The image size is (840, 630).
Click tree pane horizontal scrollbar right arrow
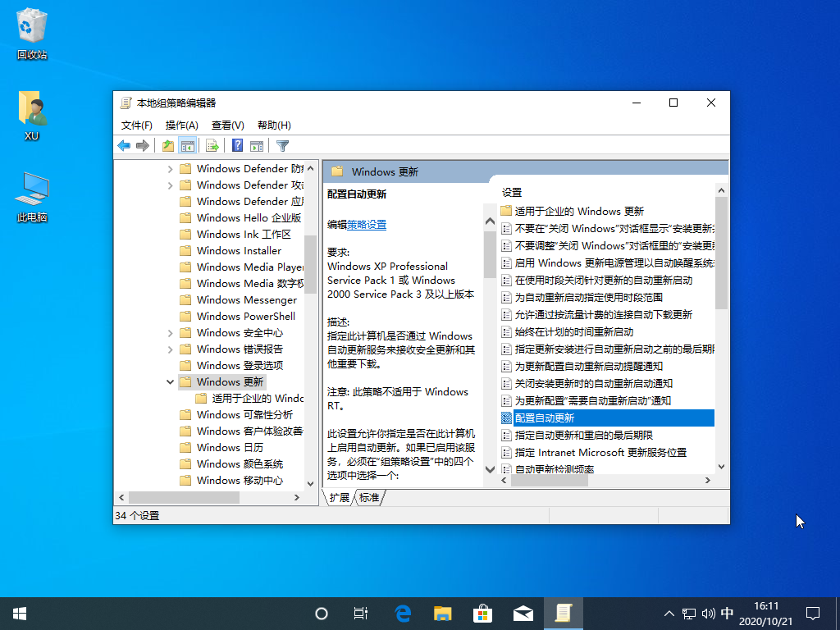pos(297,498)
